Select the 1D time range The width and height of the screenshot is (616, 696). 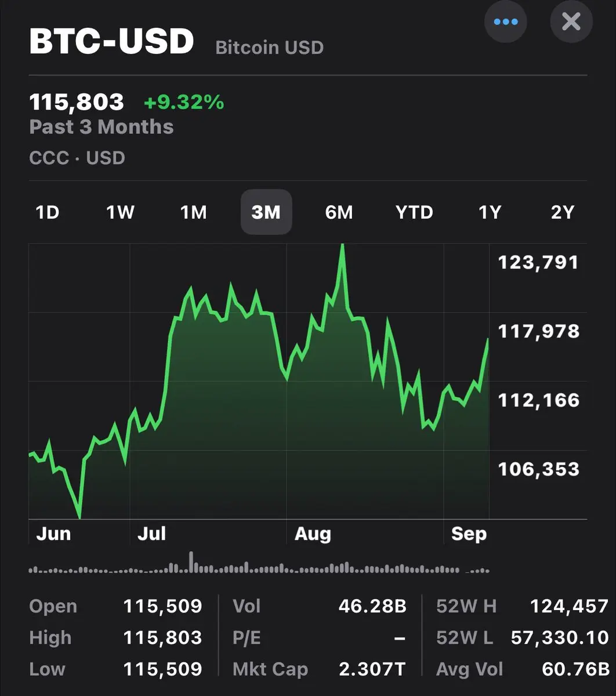click(x=48, y=212)
